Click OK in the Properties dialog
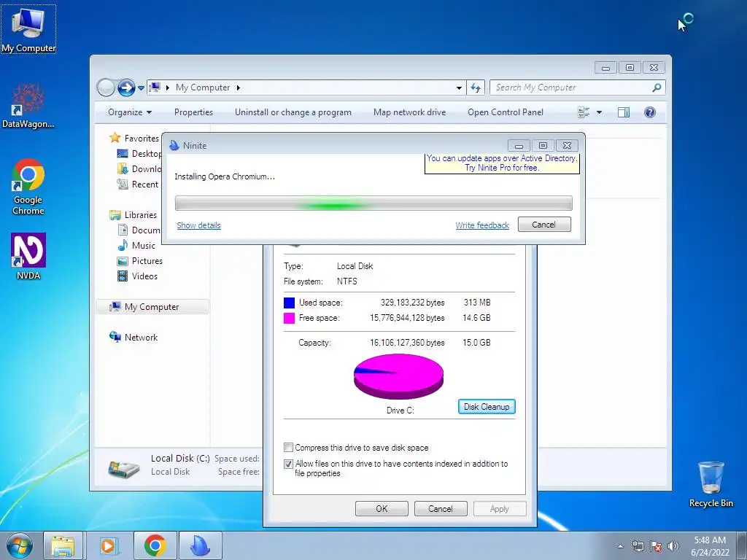This screenshot has width=747, height=560. coord(382,508)
